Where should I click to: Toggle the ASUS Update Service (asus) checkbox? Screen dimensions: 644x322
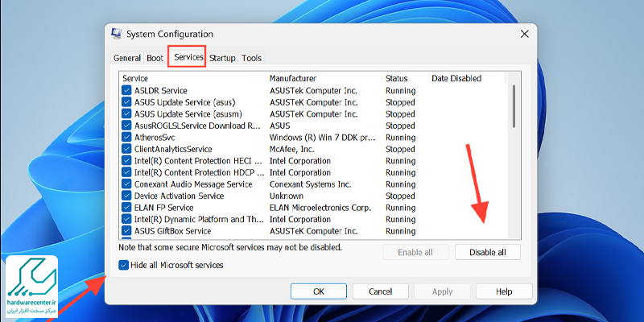(126, 102)
